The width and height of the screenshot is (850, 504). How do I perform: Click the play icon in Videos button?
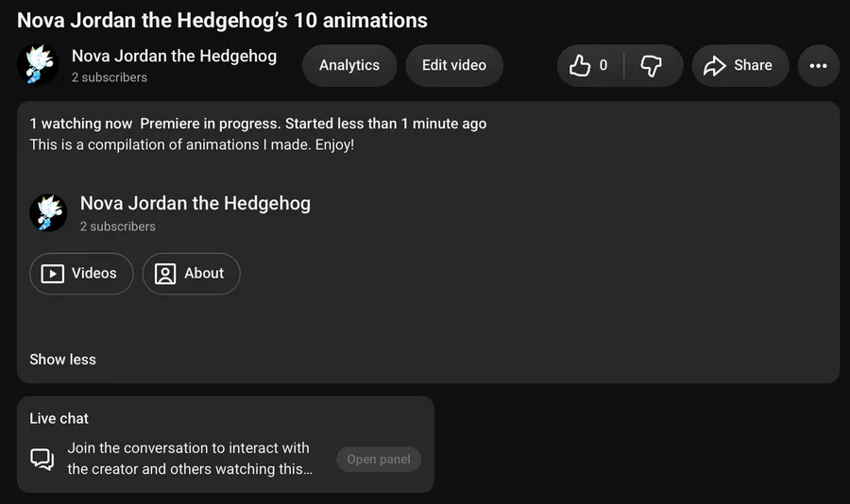(53, 274)
